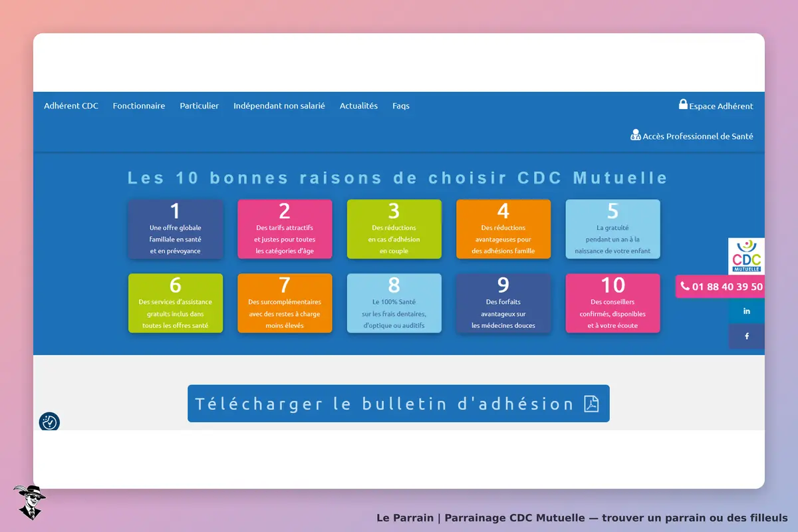Select card 9 forfaits médecines douces
This screenshot has width=798, height=532.
pos(503,303)
